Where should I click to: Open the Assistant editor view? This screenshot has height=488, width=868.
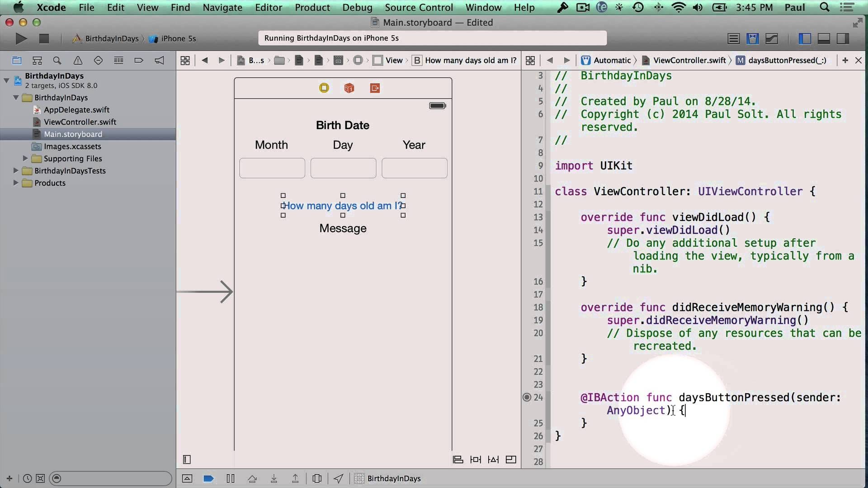click(752, 39)
